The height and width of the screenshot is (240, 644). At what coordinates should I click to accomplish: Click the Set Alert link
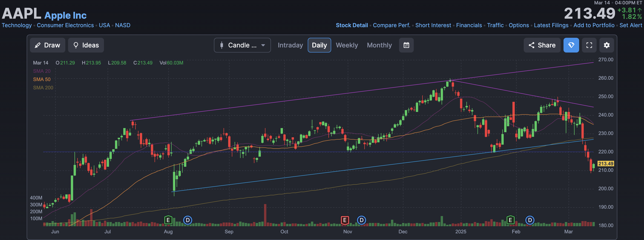630,25
